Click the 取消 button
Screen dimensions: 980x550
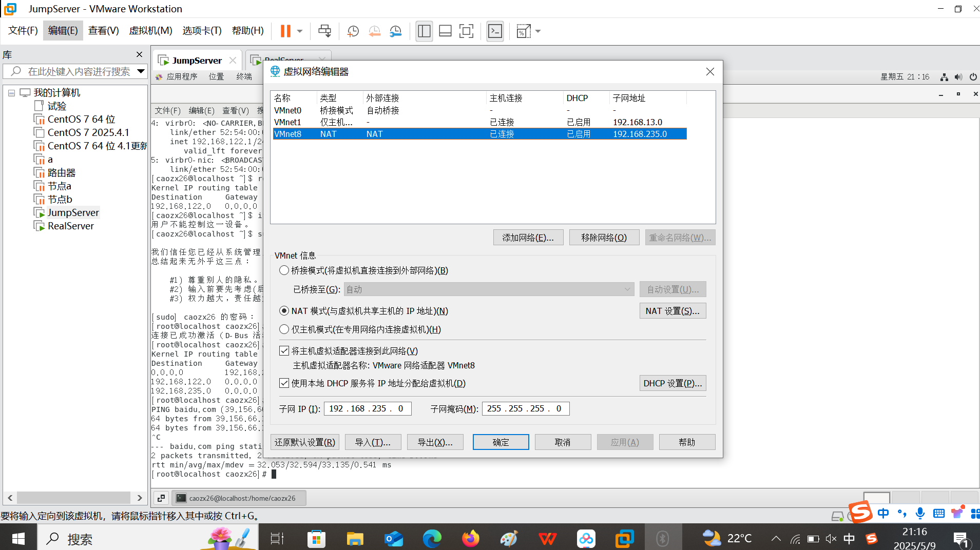[563, 442]
